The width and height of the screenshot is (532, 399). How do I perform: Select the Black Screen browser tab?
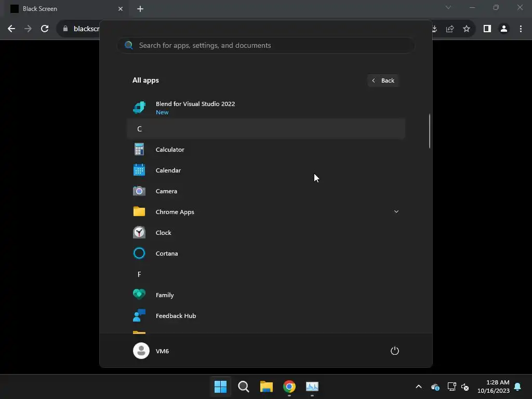[x=66, y=9]
